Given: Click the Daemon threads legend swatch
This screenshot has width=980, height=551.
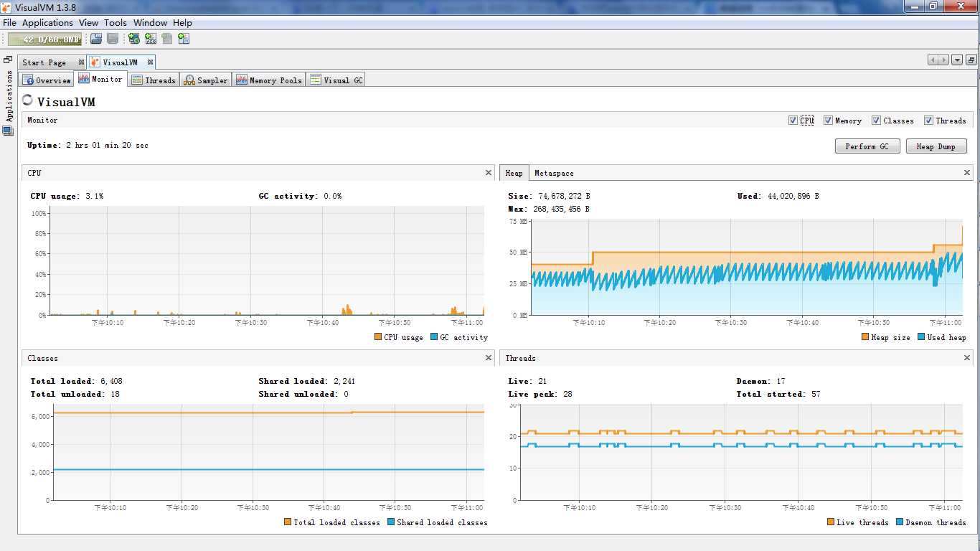Looking at the screenshot, I should (900, 522).
